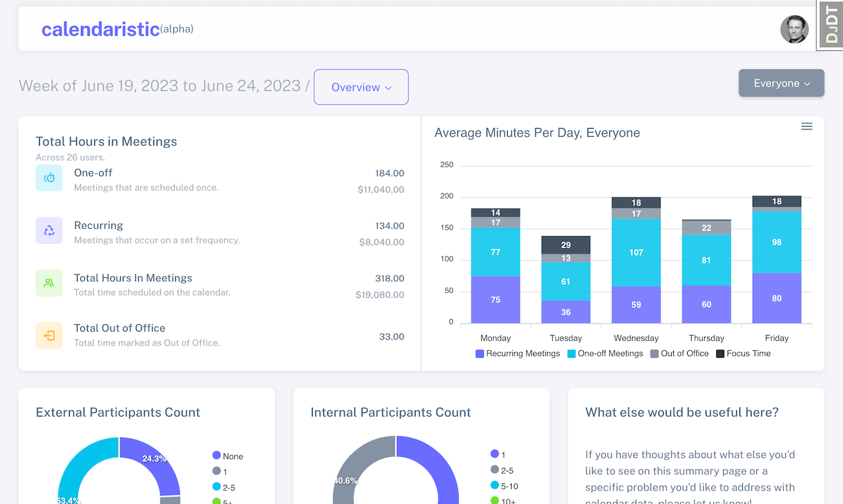
Task: Toggle One-off Meetings legend item
Action: coord(605,353)
